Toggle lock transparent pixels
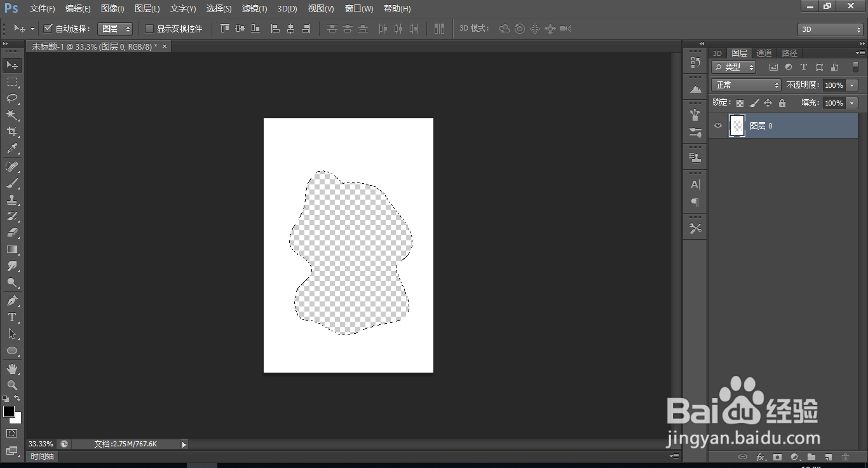 coord(740,103)
